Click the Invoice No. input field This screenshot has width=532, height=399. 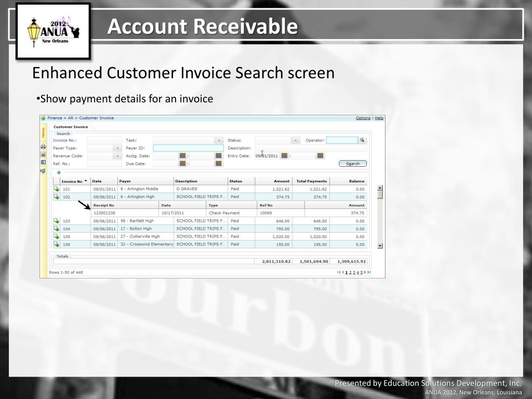pos(104,140)
